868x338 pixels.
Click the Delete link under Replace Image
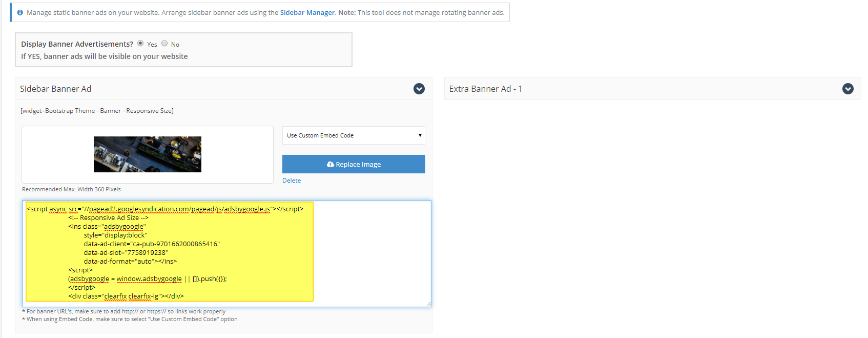292,181
